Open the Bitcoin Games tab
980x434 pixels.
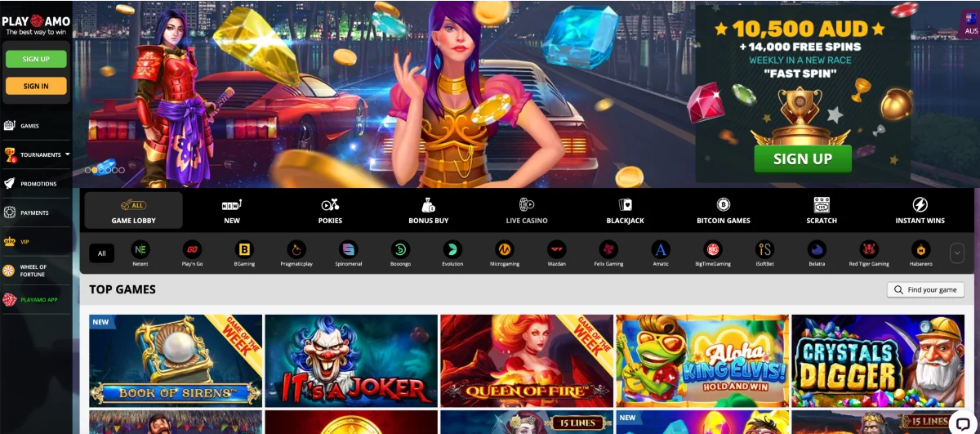724,211
